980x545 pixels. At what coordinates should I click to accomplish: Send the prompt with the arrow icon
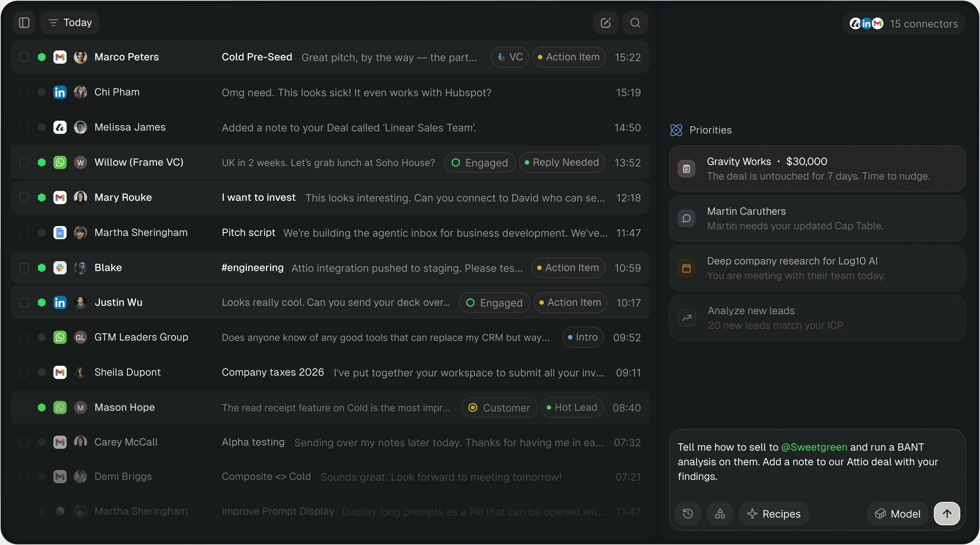point(947,513)
